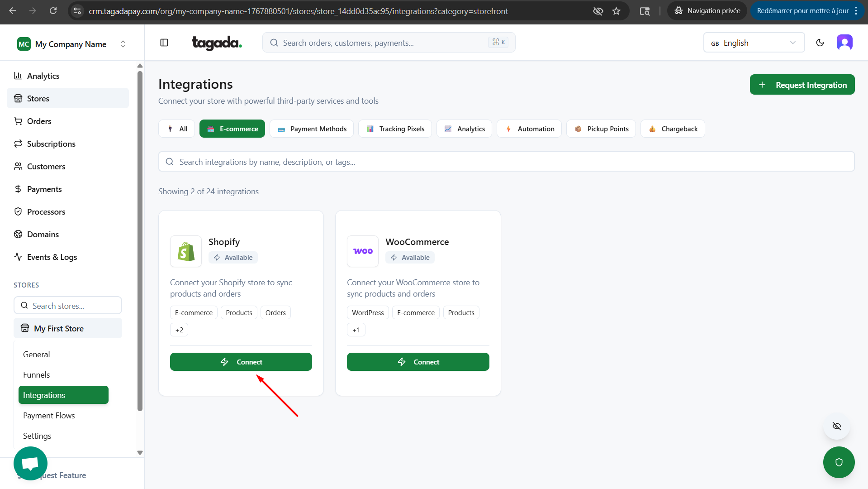The width and height of the screenshot is (868, 489).
Task: Expand Shopify's +2 extra tags
Action: tap(179, 330)
